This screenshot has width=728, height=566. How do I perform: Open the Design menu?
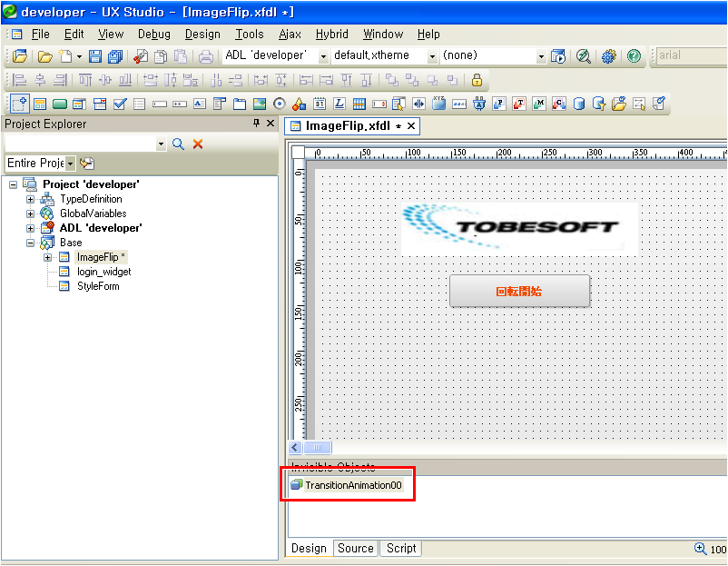point(202,35)
